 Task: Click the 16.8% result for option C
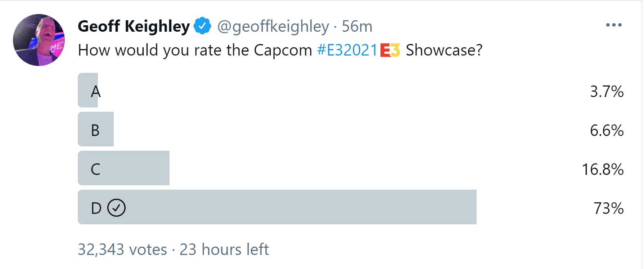603,169
